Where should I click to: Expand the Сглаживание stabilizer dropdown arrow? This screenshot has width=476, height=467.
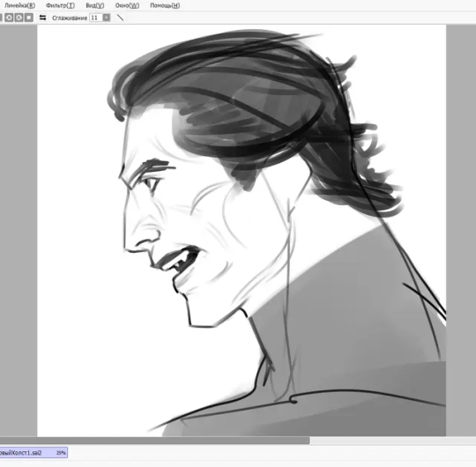coord(107,18)
